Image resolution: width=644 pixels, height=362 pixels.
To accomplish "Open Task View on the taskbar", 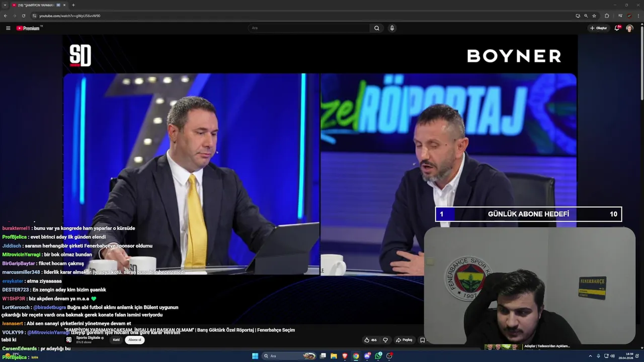I will click(x=323, y=356).
